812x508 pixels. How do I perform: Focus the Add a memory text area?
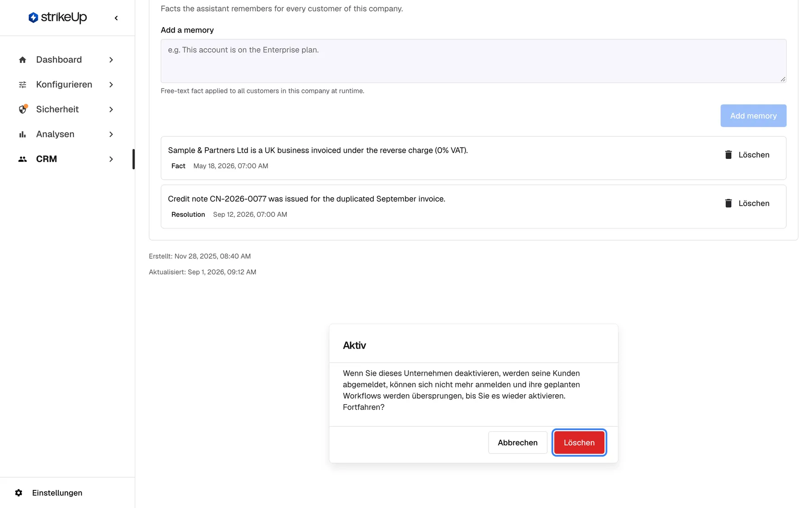(473, 61)
